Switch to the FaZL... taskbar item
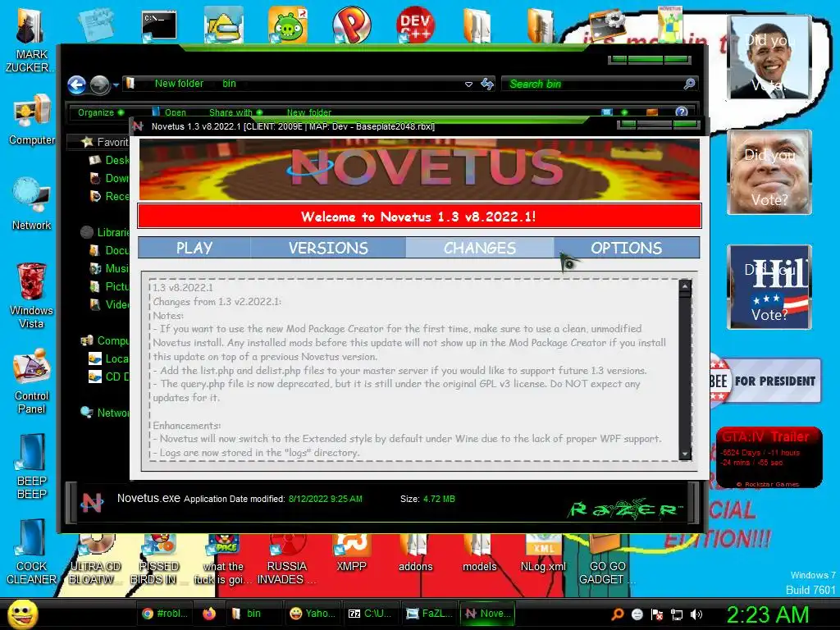This screenshot has width=840, height=630. point(430,614)
